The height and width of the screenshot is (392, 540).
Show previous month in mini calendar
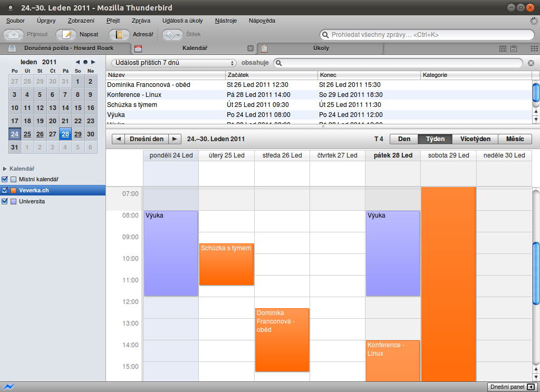pyautogui.click(x=77, y=62)
